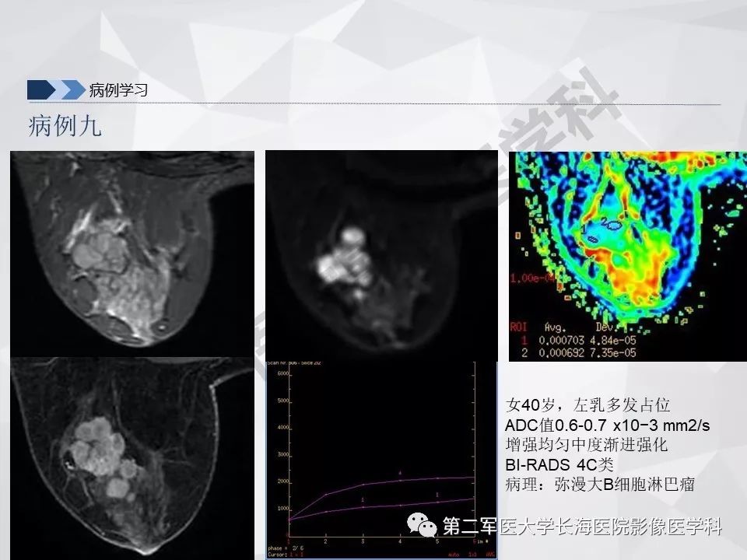This screenshot has width=747, height=560.
Task: Select the middle grayscale DWI breast image
Action: (381, 255)
